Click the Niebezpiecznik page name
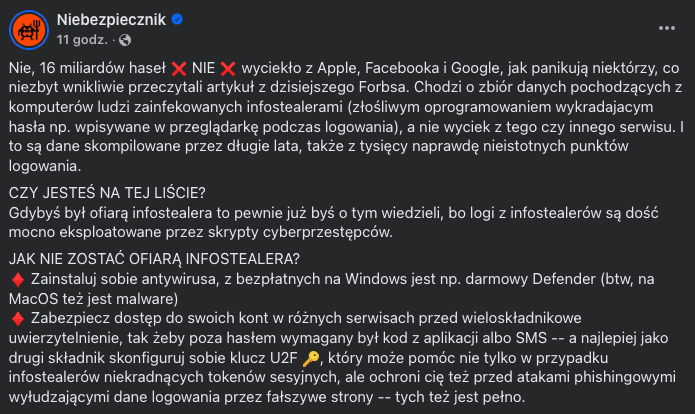This screenshot has height=414, width=695. tap(111, 20)
